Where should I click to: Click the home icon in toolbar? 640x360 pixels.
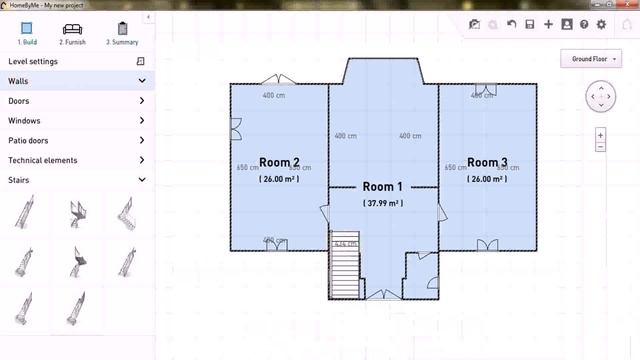pyautogui.click(x=627, y=24)
